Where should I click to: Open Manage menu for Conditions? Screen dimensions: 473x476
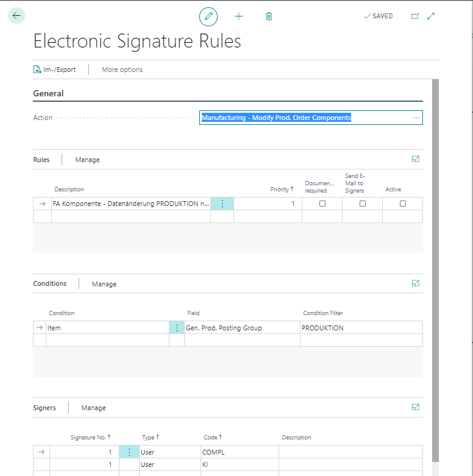(104, 284)
